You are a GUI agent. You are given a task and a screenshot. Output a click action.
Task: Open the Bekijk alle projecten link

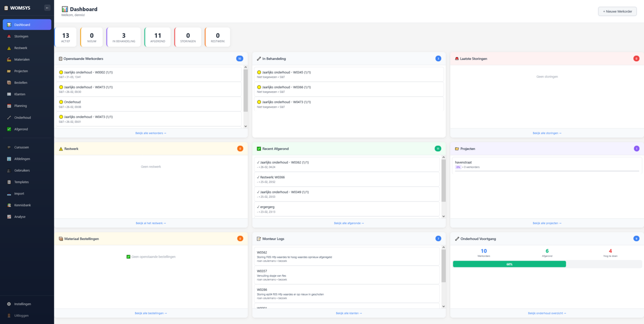click(546, 223)
